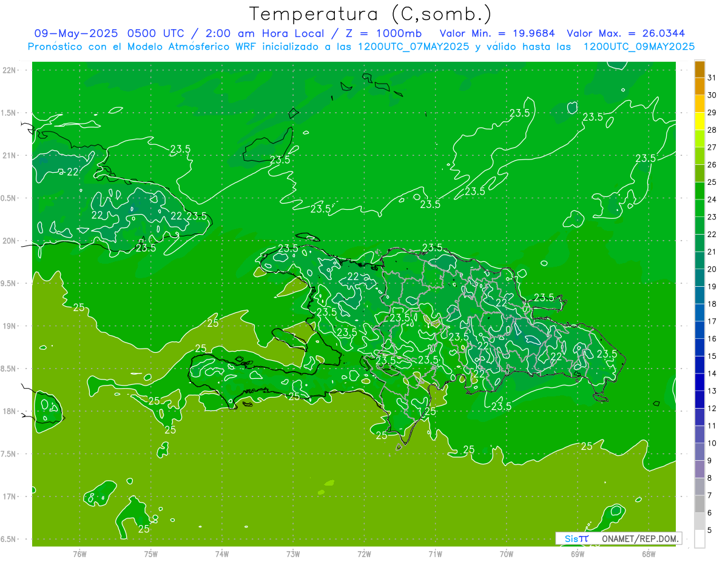The image size is (728, 562).
Task: Click the '0500 UTC' time label
Action: pos(155,33)
